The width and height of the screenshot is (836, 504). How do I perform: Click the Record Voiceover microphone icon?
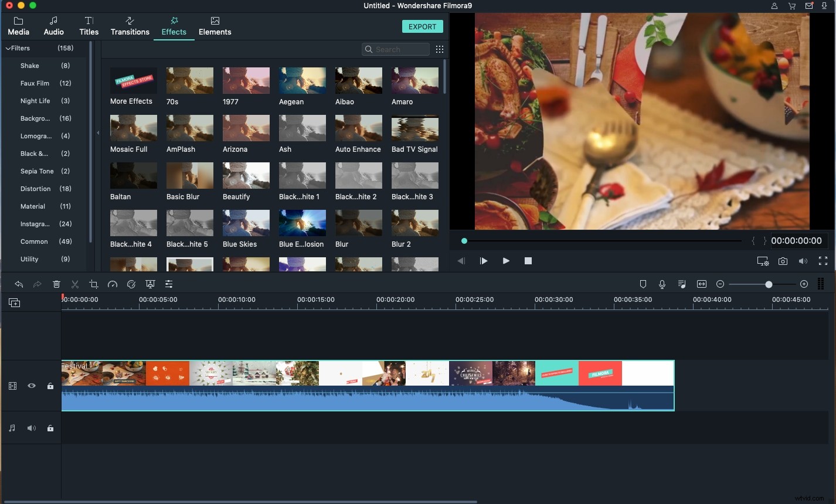pos(662,284)
